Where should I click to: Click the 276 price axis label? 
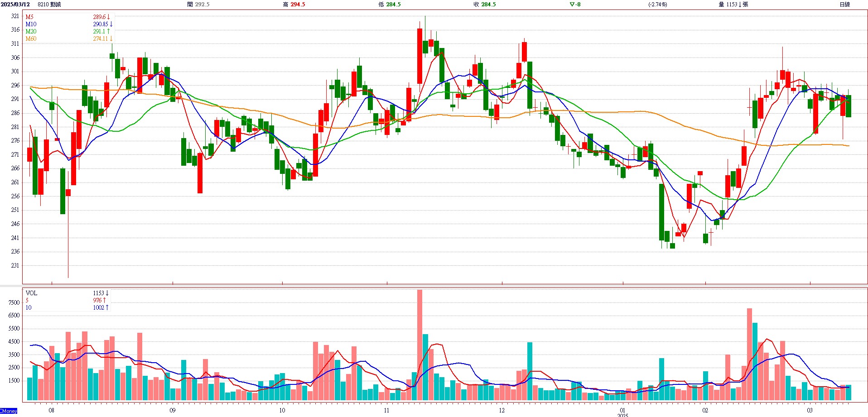(15, 140)
